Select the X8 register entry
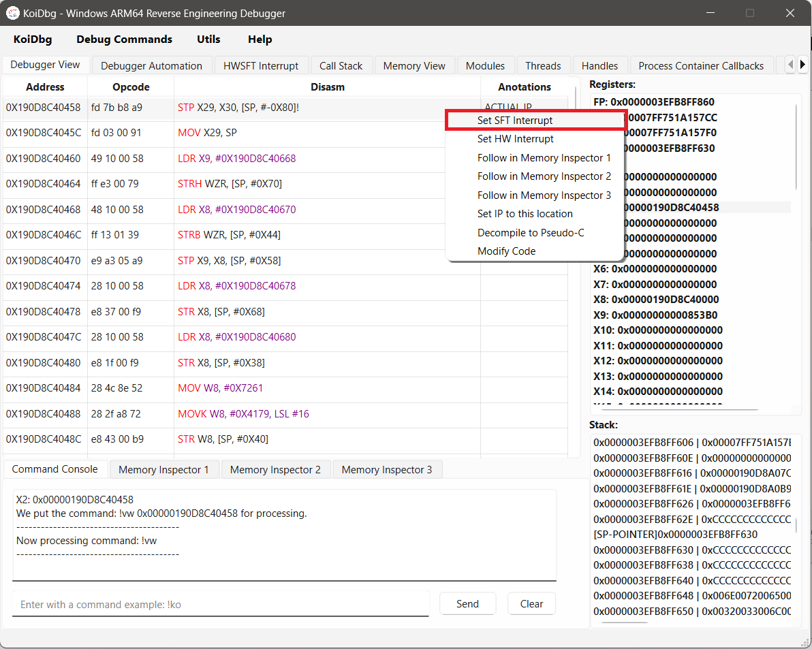This screenshot has height=649, width=812. click(x=656, y=299)
